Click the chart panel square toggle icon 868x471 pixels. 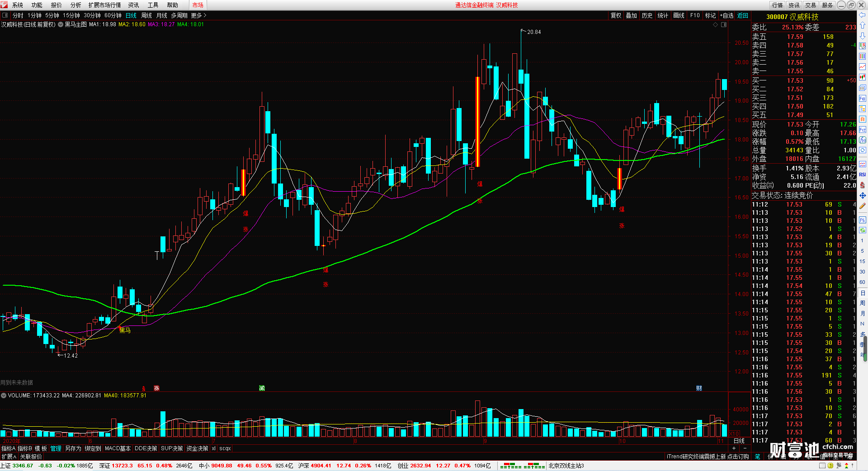coord(724,25)
